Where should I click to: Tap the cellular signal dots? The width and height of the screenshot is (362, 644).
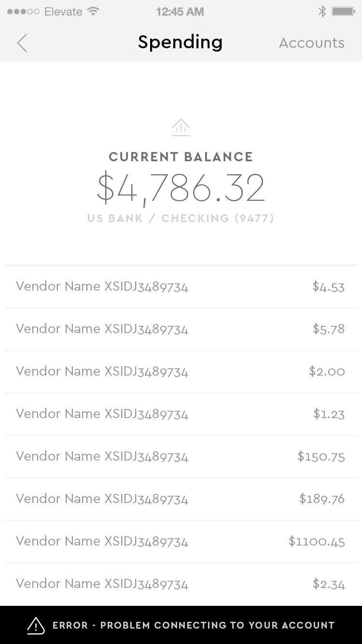coord(23,12)
